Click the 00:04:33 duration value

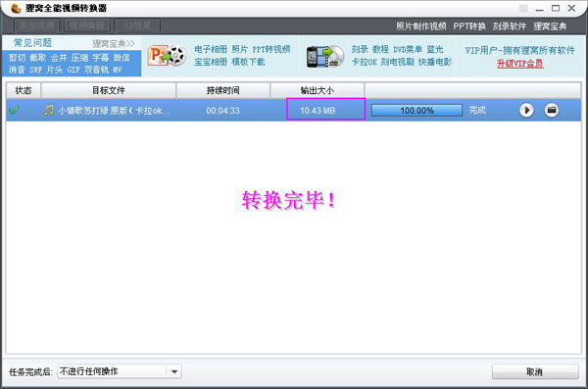click(x=222, y=111)
